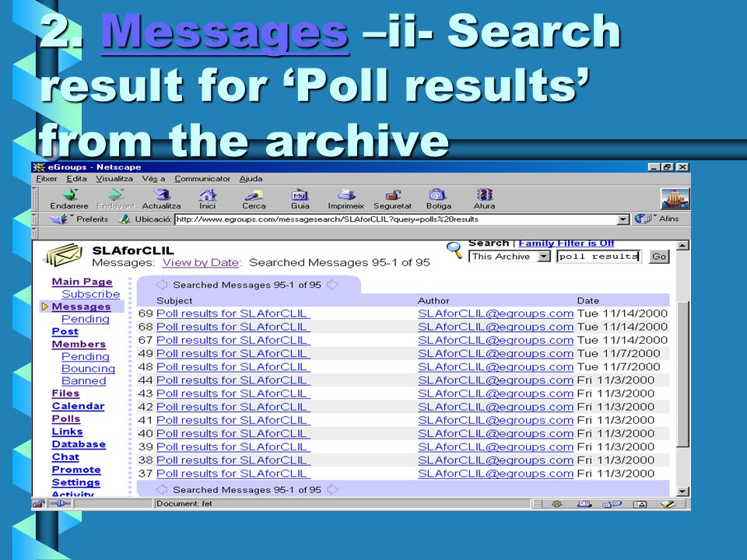Open the Polls sidebar link

coord(65,418)
